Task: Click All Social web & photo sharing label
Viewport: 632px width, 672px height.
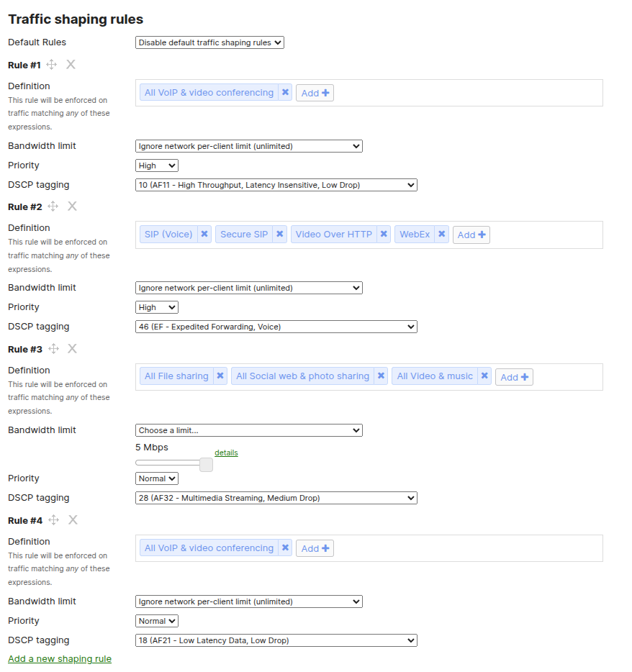Action: pyautogui.click(x=303, y=376)
